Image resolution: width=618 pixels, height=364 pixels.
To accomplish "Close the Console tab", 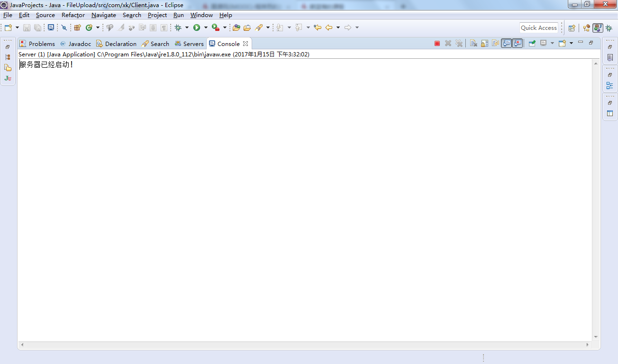I will (x=245, y=44).
